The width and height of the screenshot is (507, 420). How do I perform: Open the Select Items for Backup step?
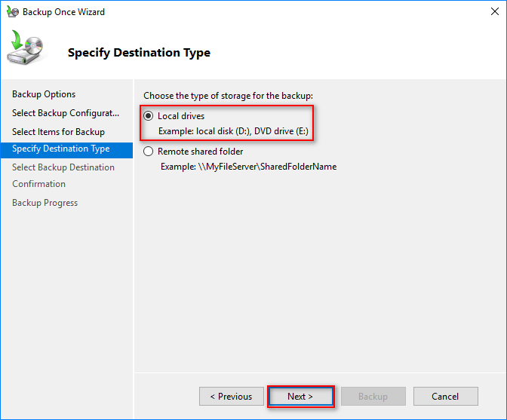(x=58, y=132)
